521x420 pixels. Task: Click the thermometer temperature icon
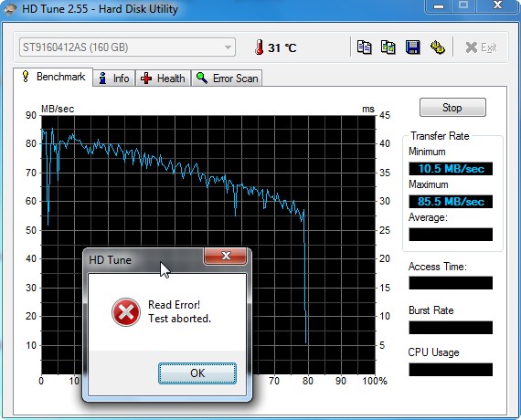260,47
